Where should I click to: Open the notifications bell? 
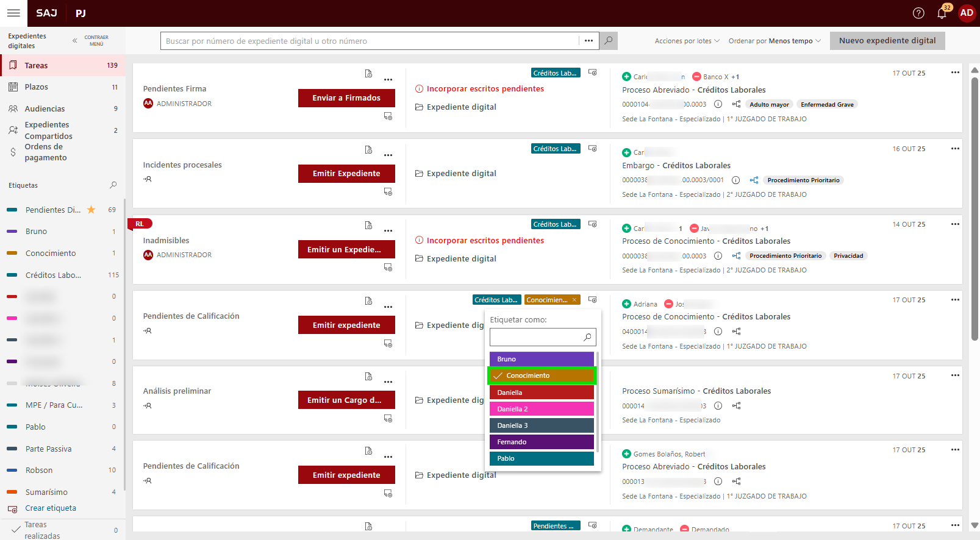[942, 13]
